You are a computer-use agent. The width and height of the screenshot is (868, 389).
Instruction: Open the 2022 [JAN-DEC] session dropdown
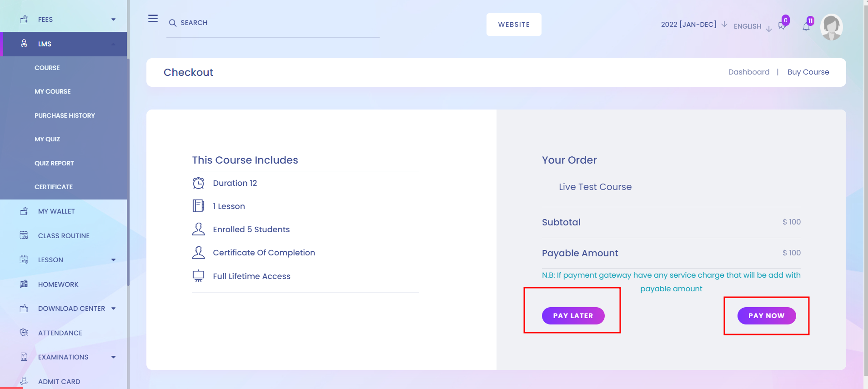(694, 24)
